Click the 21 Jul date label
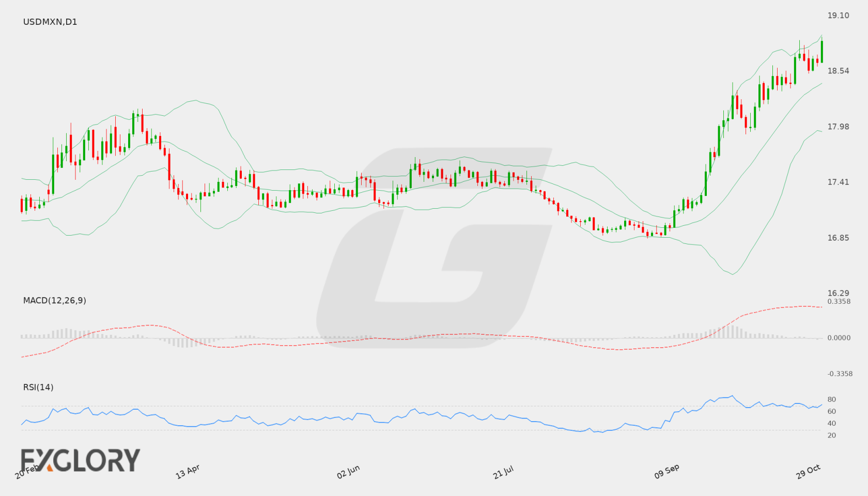The width and height of the screenshot is (868, 496). (503, 472)
